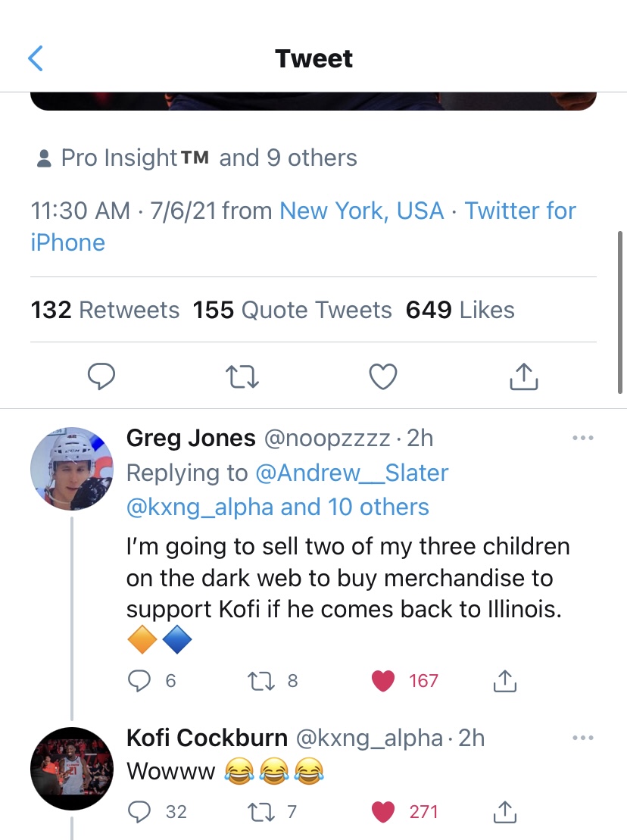Share the main tweet

(x=524, y=376)
